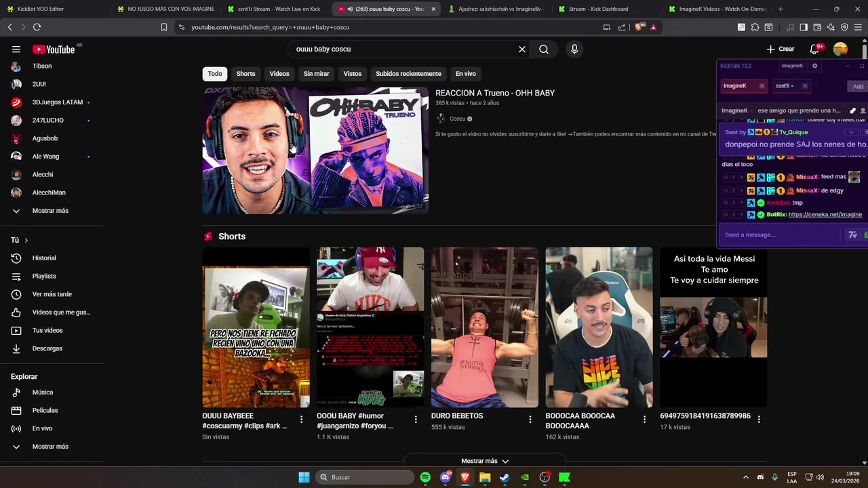Viewport: 868px width, 488px height.
Task: Show hidden system tray icons
Action: pyautogui.click(x=746, y=477)
